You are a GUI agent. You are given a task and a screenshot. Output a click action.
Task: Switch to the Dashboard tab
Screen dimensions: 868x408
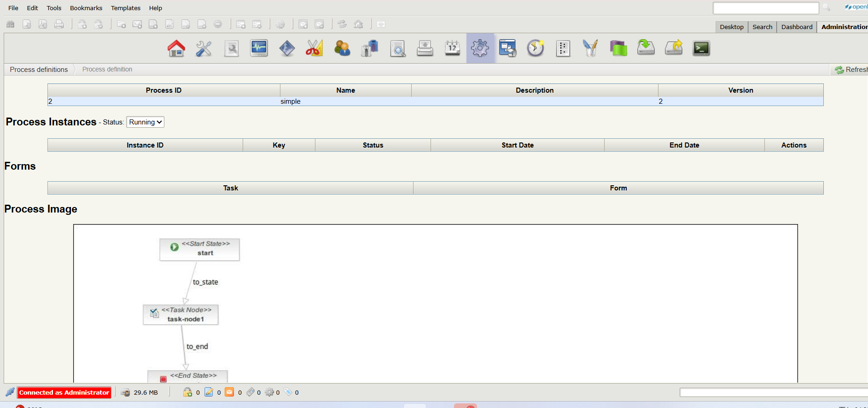797,27
